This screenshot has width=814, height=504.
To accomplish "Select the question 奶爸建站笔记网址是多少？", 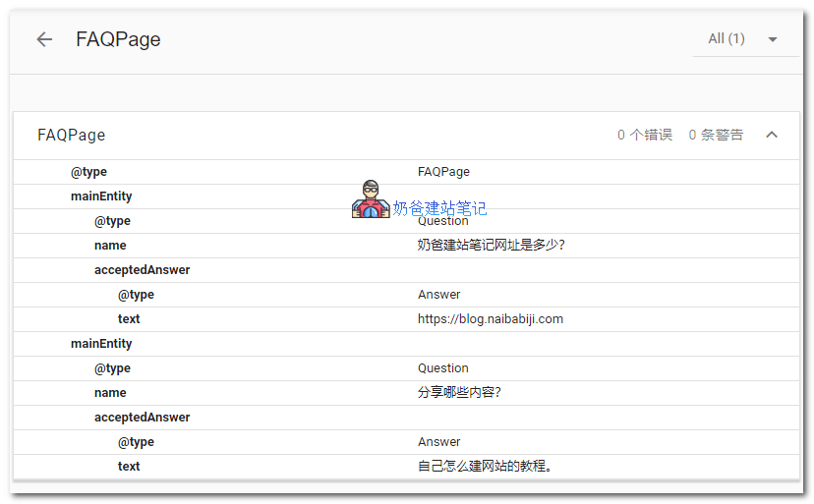I will 491,246.
